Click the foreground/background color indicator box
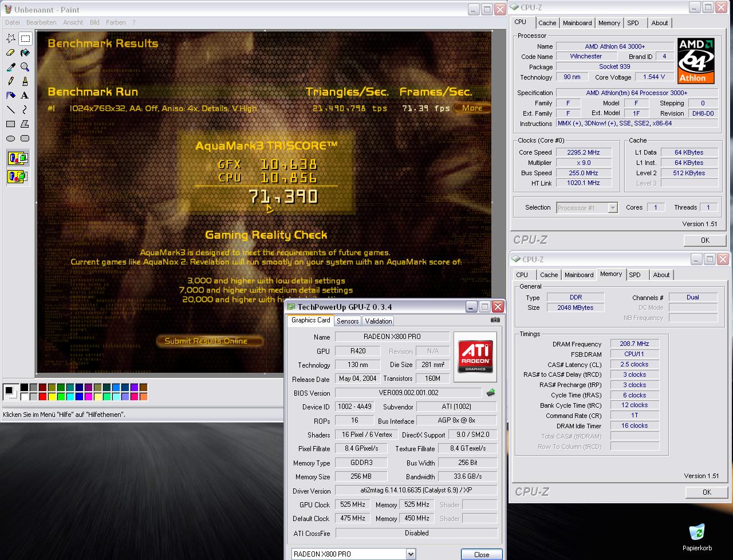 [x=11, y=392]
